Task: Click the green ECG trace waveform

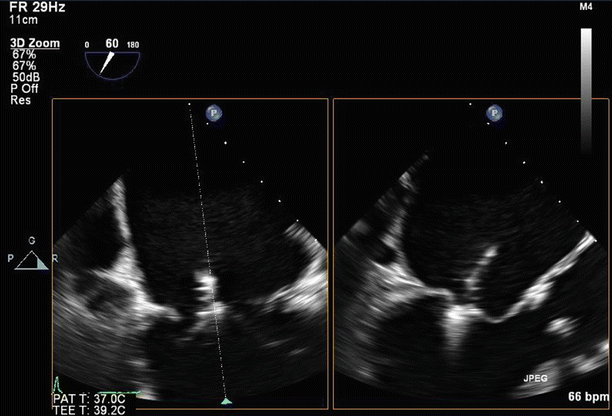Action: point(58,385)
